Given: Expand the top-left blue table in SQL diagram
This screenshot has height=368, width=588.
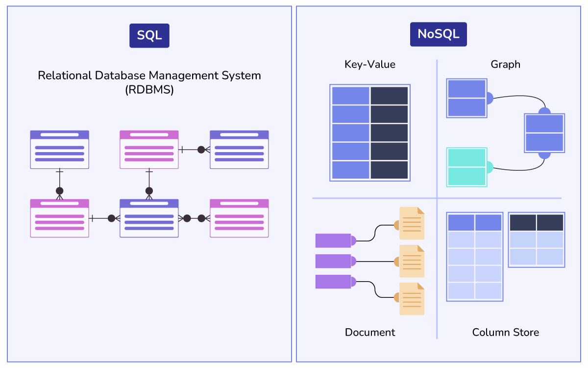Looking at the screenshot, I should point(59,150).
